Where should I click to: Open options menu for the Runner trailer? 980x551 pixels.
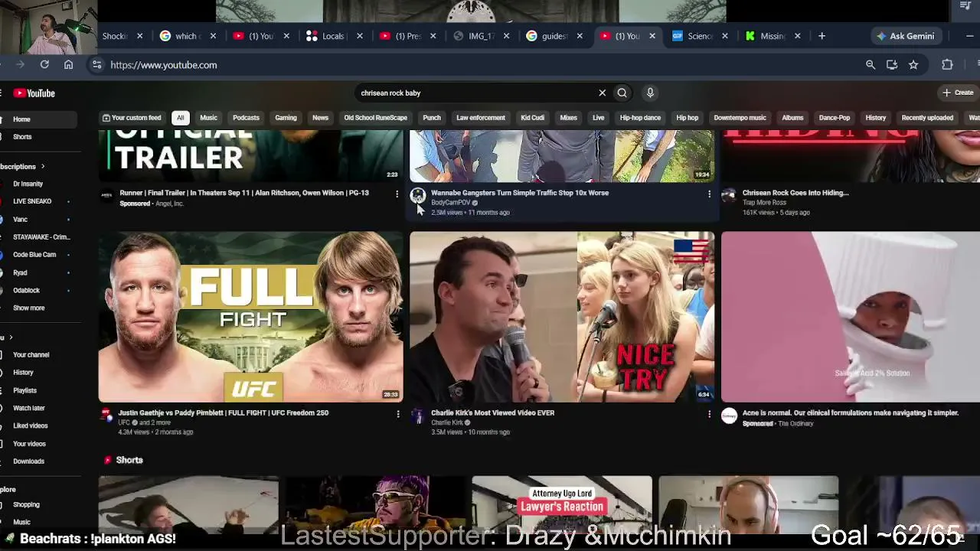click(x=397, y=194)
